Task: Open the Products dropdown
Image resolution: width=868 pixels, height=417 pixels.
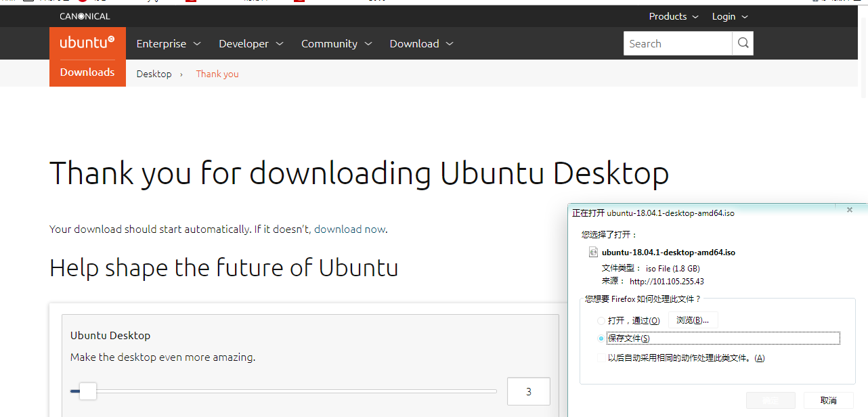Action: pos(674,16)
